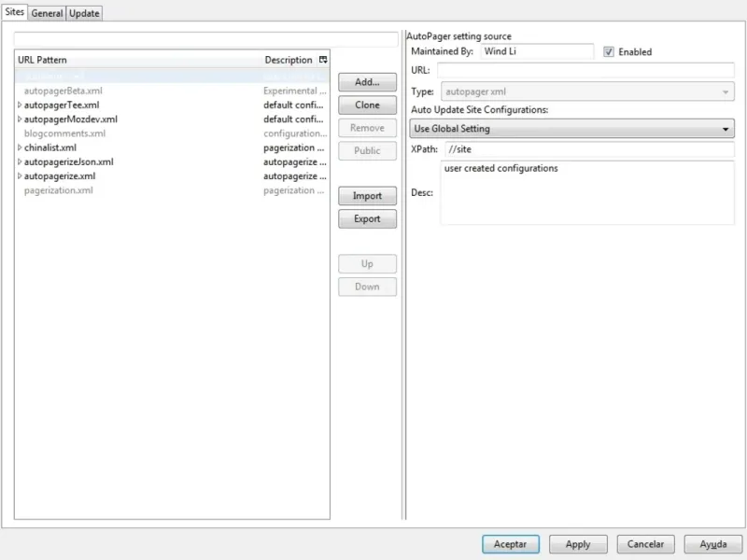Select the autopagerTee.xml row
This screenshot has width=747, height=560.
click(172, 105)
